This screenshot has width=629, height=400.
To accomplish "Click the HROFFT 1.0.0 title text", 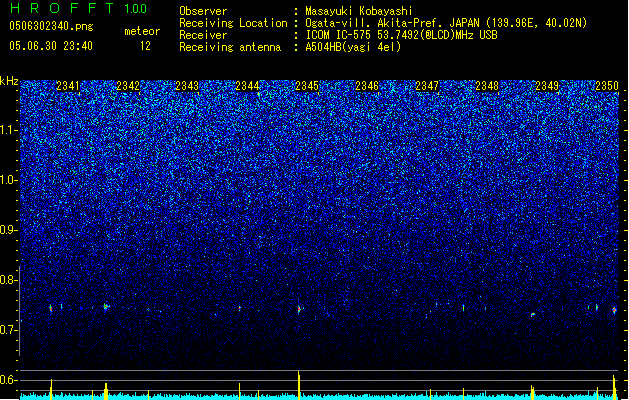I will pyautogui.click(x=79, y=8).
